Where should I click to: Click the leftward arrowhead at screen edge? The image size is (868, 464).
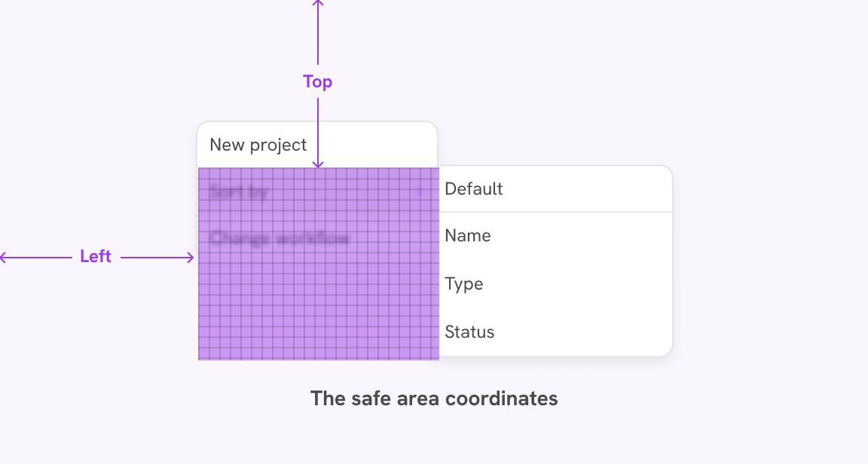[x=5, y=256]
